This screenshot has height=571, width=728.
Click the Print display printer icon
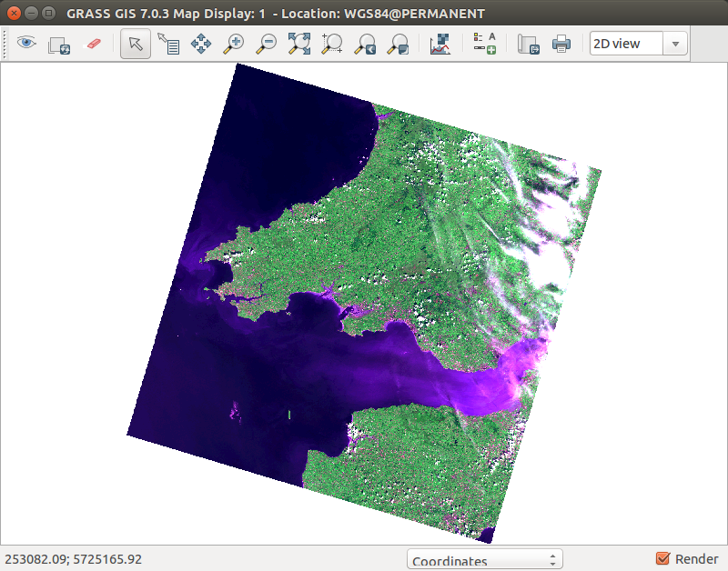pyautogui.click(x=561, y=44)
